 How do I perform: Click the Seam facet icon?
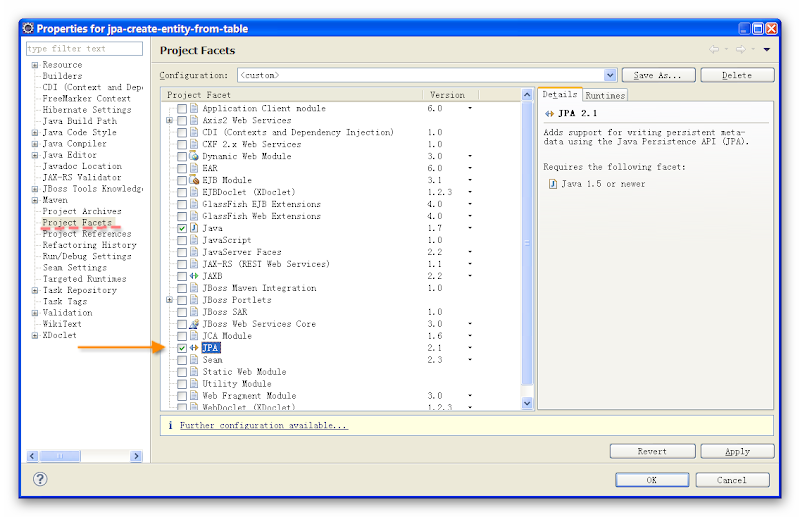tap(194, 360)
